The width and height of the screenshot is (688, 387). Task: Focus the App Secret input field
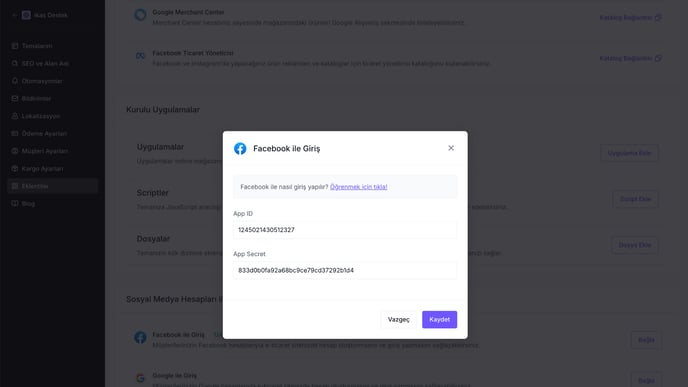[345, 270]
